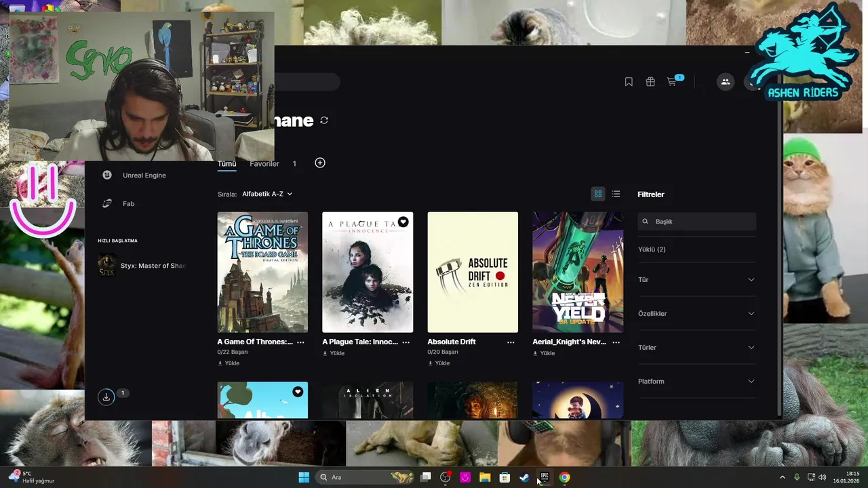
Task: Expand the Platform filter section
Action: pos(696,381)
